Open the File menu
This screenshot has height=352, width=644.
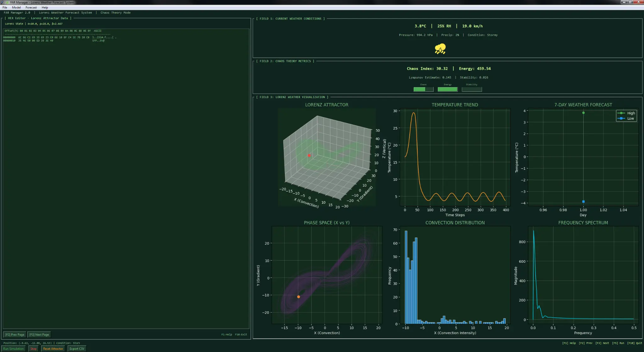coord(5,8)
